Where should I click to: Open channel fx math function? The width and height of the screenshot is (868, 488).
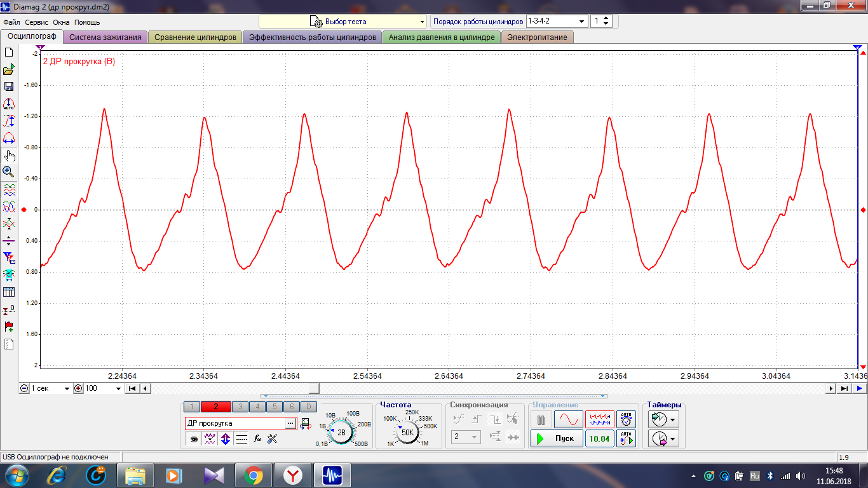coord(257,438)
